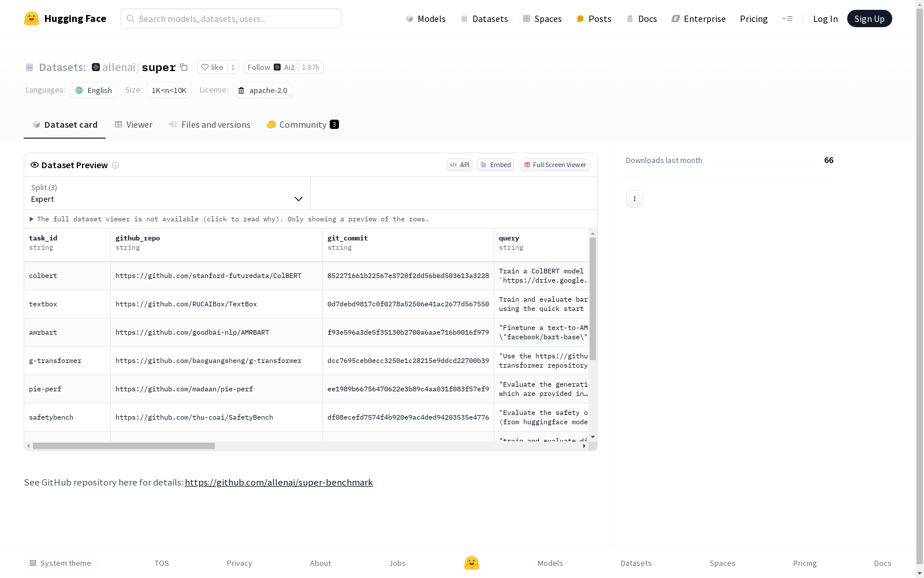Select the safetybench task_id cell
The height and width of the screenshot is (578, 924).
coord(67,417)
